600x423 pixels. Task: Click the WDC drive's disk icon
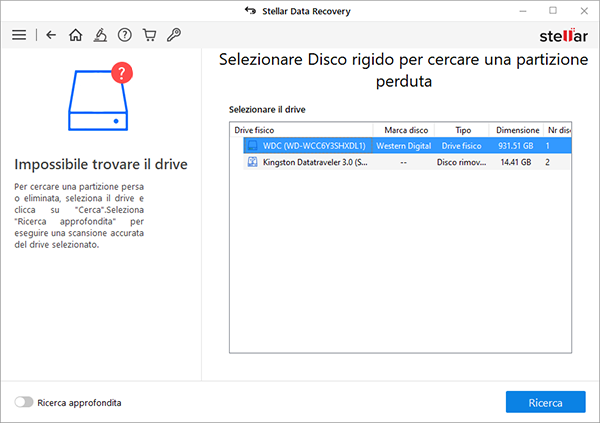pos(252,145)
